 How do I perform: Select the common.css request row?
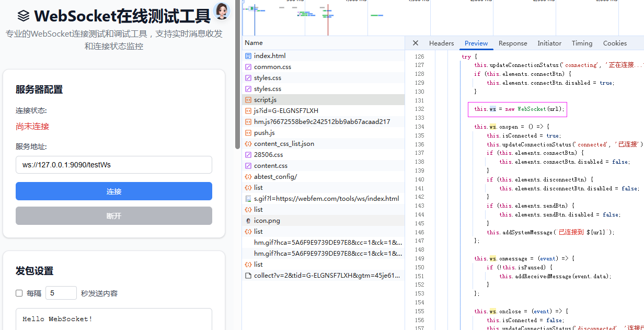coord(323,67)
